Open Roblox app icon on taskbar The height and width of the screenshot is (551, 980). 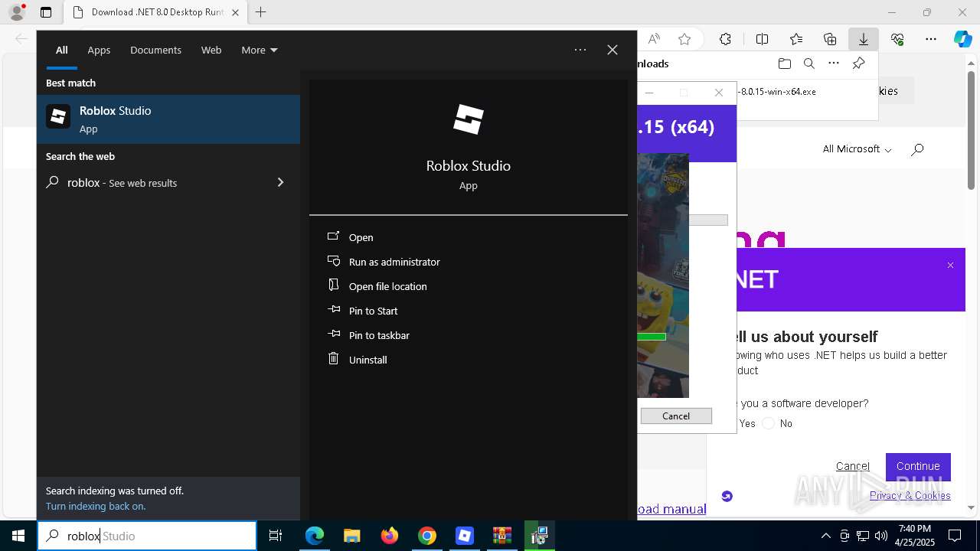465,536
